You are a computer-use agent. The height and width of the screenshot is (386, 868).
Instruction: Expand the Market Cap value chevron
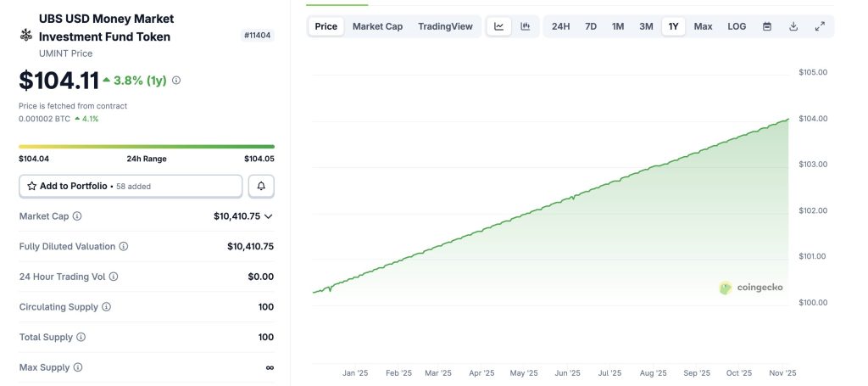269,216
